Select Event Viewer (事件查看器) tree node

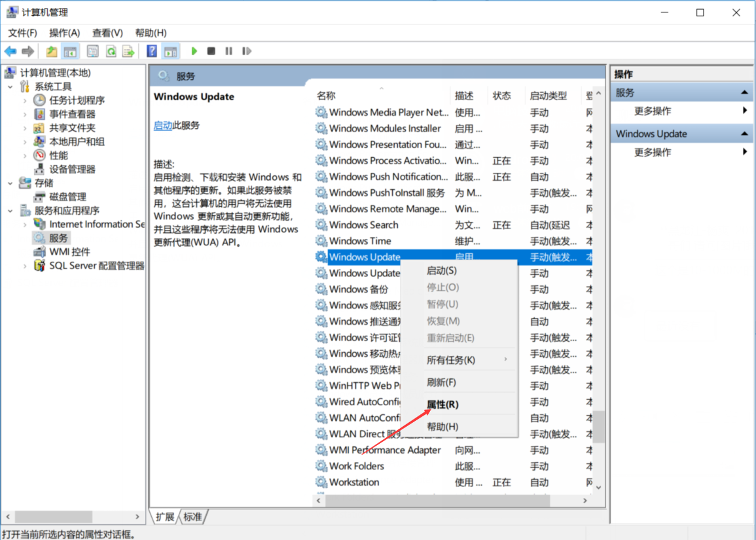tap(72, 115)
